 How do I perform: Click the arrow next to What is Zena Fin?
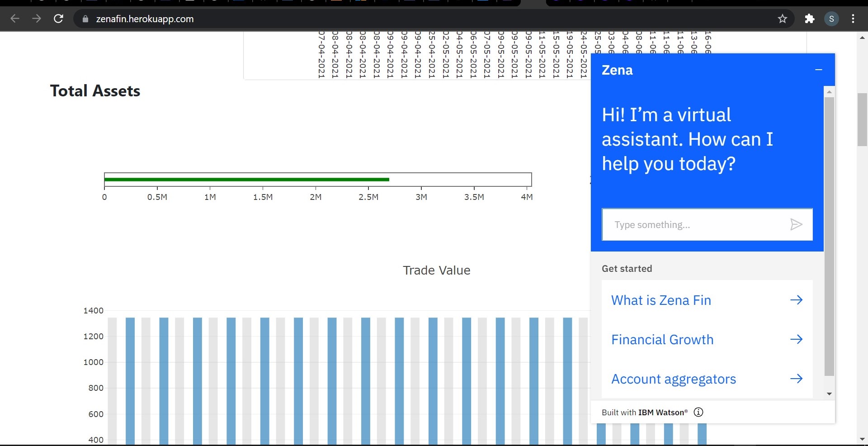796,300
